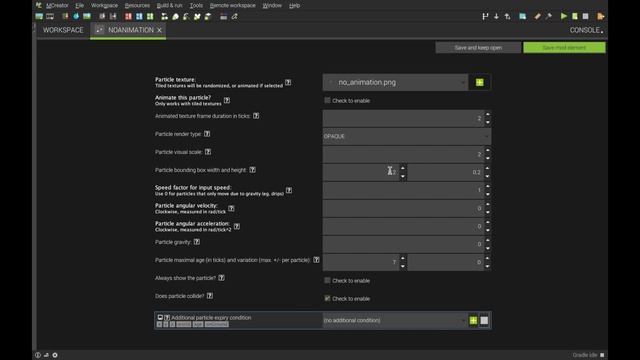Uncheck the Does particle collide checkbox

coord(327,298)
